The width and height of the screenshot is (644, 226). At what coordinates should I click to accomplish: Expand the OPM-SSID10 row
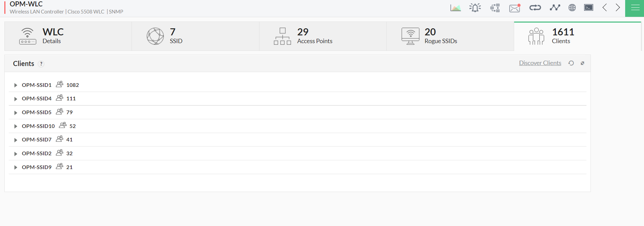[x=15, y=126]
